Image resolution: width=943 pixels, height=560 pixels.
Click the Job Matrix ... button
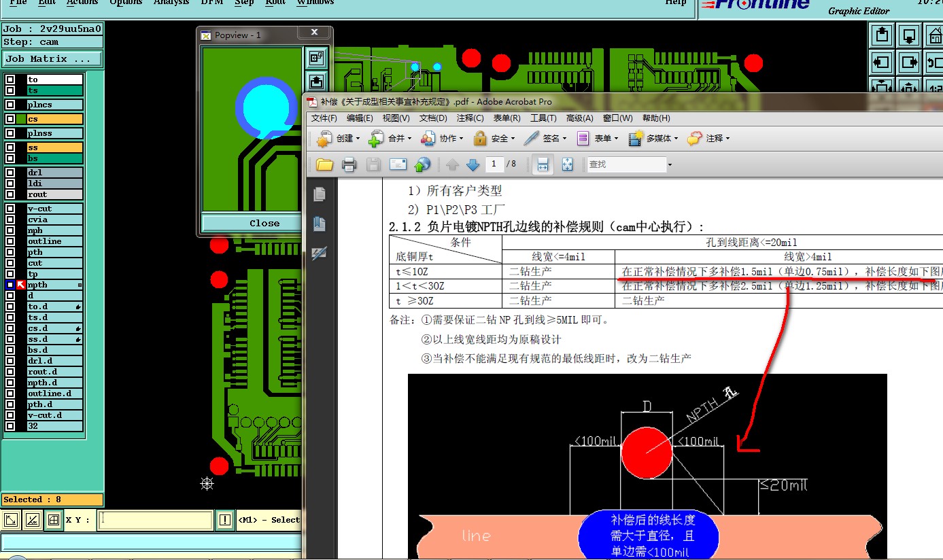(52, 59)
